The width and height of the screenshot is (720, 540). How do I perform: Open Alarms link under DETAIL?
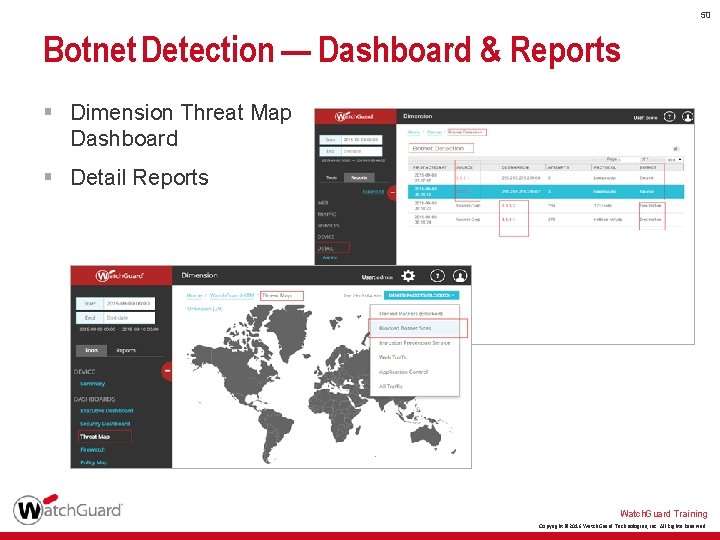pyautogui.click(x=329, y=258)
